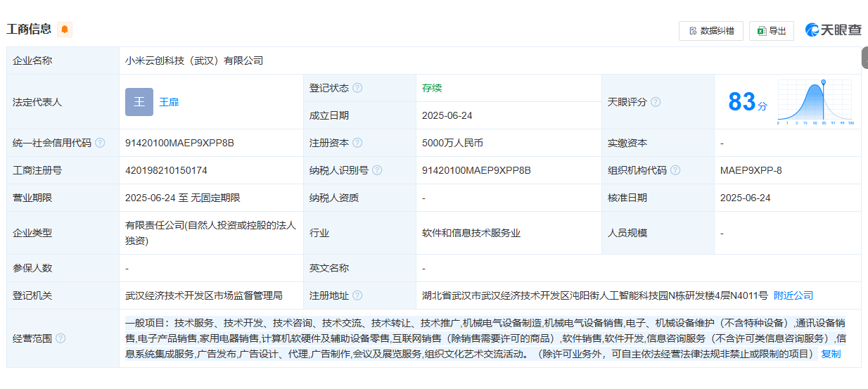The image size is (868, 389).
Task: Open 附近公司 nearby companies link
Action: point(793,295)
